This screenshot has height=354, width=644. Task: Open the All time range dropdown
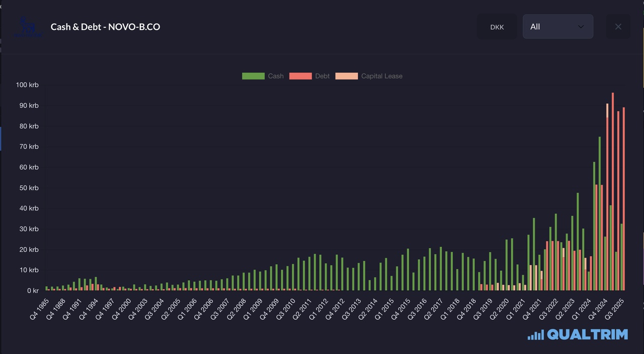pos(557,27)
